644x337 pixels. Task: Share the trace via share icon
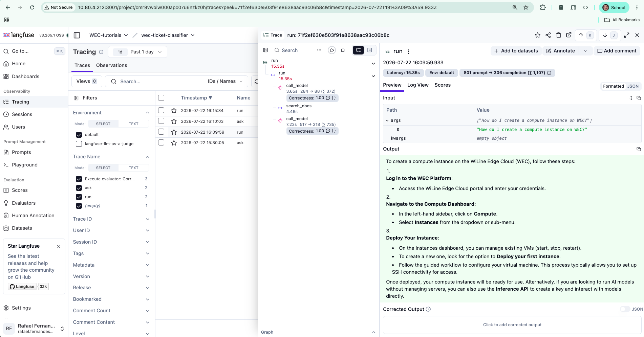click(x=548, y=35)
